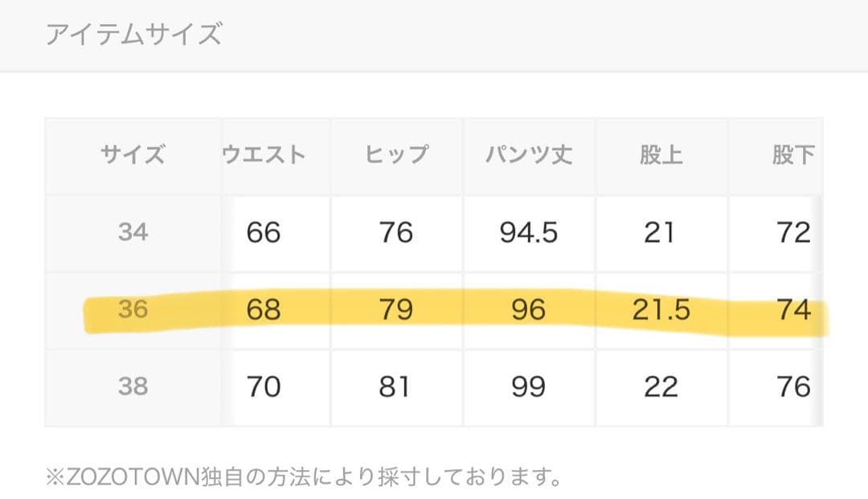Select hip value 81 for size 38
The height and width of the screenshot is (499, 868).
point(396,387)
